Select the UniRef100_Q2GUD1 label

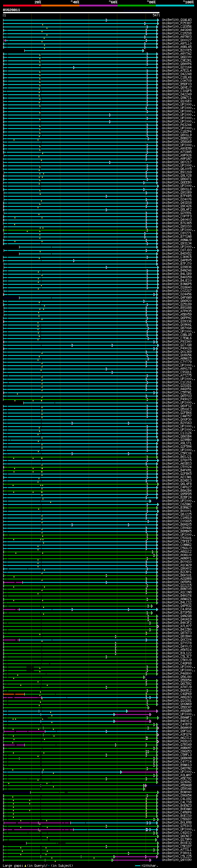point(177,386)
